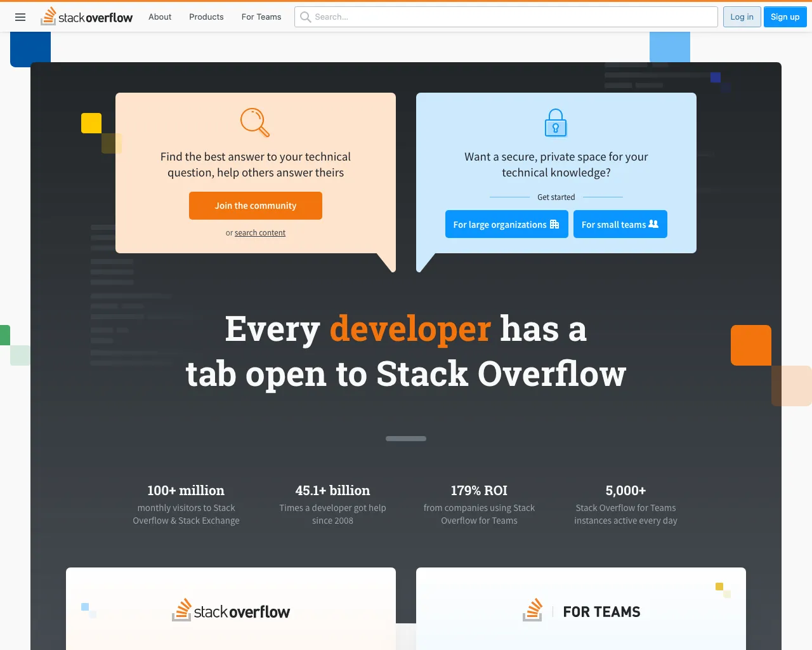Click the FOR TEAMS logo card
Viewport: 812px width, 650px height.
[580, 610]
